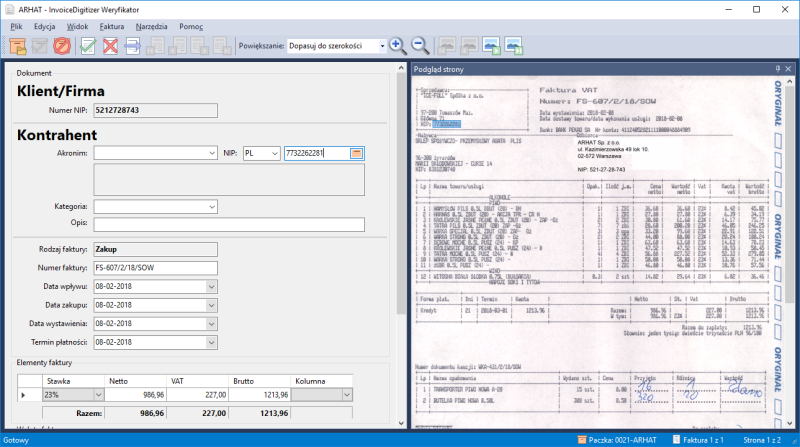Accept document with green checkmark icon
The height and width of the screenshot is (447, 800).
(88, 46)
